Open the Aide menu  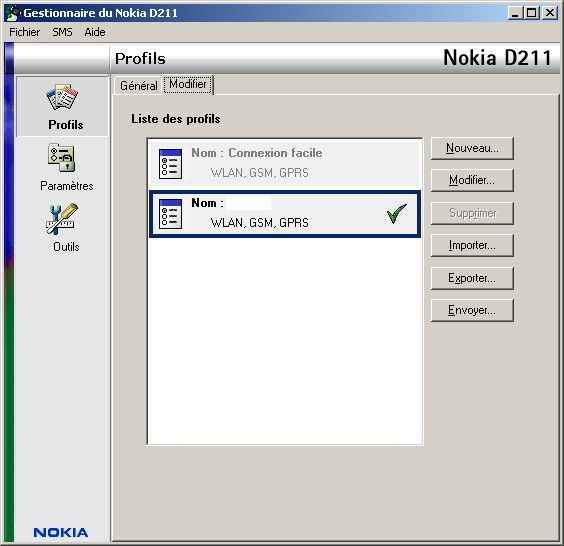click(x=95, y=32)
